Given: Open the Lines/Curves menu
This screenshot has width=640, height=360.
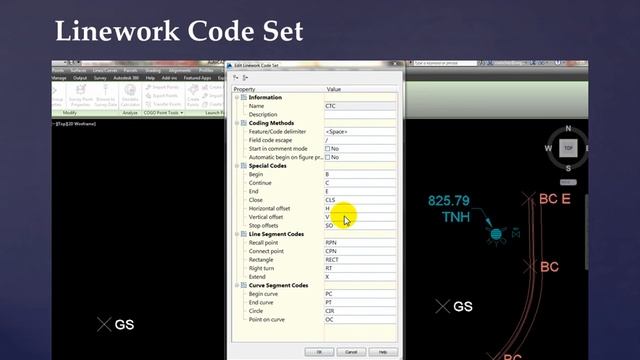Looking at the screenshot, I should coord(105,71).
